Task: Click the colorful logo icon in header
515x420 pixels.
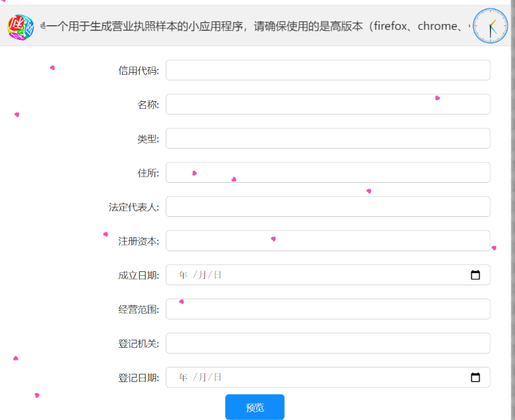Action: 20,28
